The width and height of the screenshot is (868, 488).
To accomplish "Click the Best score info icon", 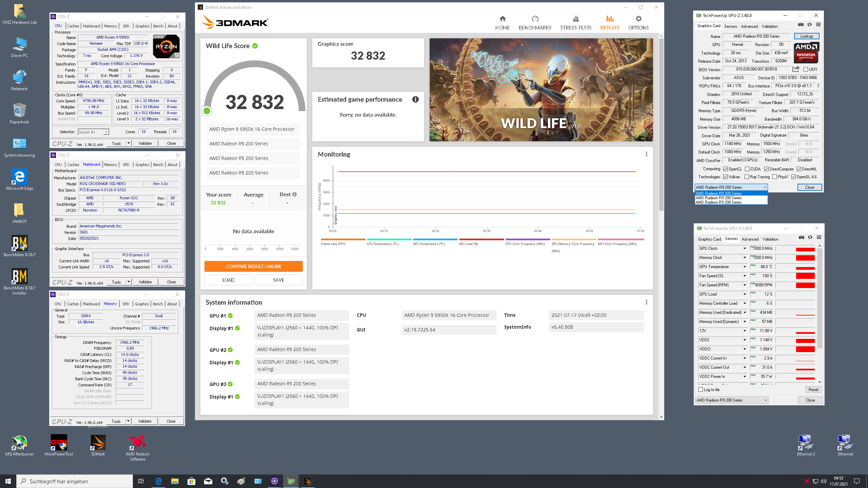I will pyautogui.click(x=294, y=195).
